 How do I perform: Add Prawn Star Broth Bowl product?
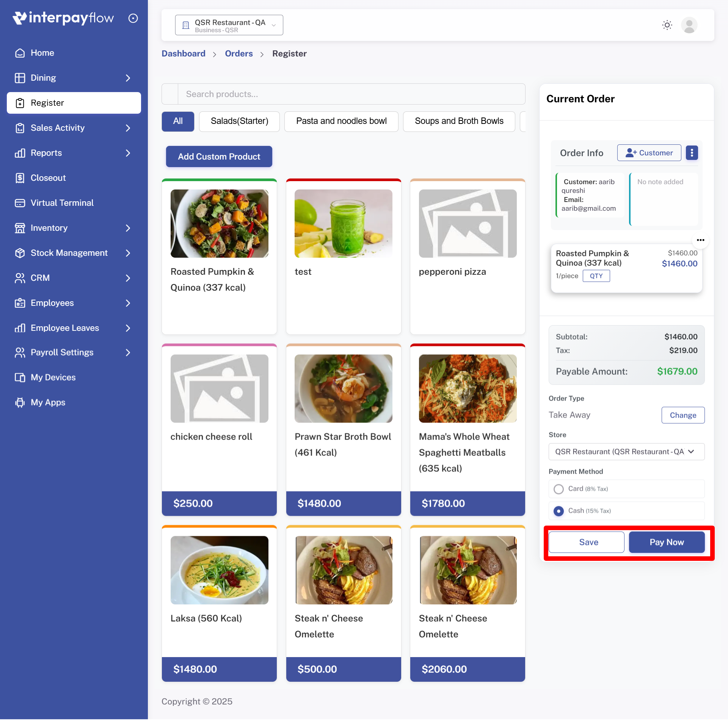coord(344,430)
